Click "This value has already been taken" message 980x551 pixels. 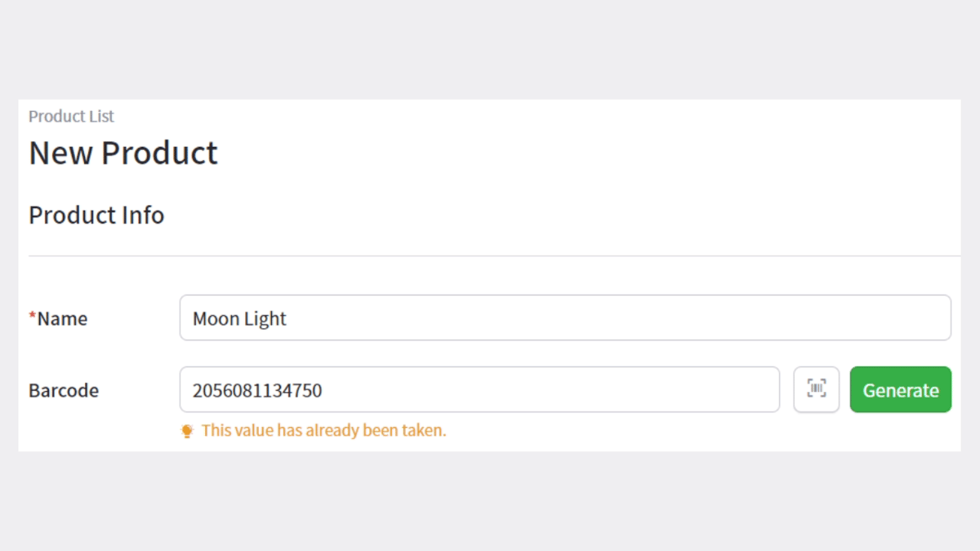[323, 430]
